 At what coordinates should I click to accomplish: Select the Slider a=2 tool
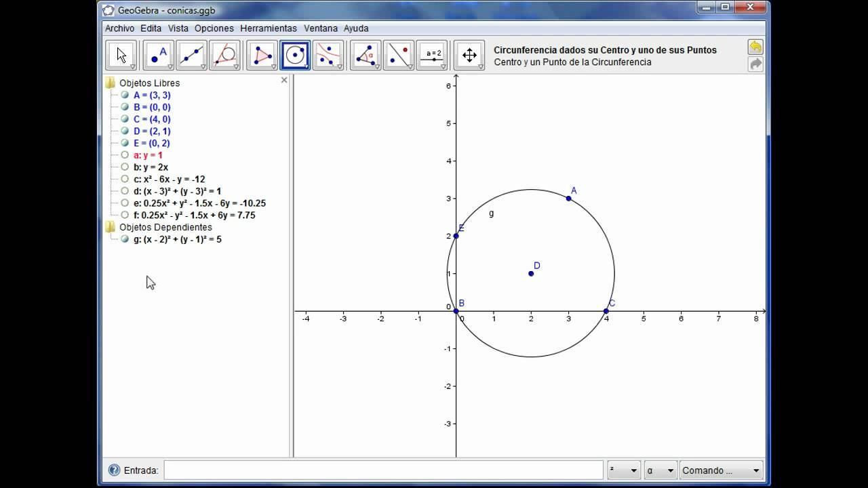(432, 55)
